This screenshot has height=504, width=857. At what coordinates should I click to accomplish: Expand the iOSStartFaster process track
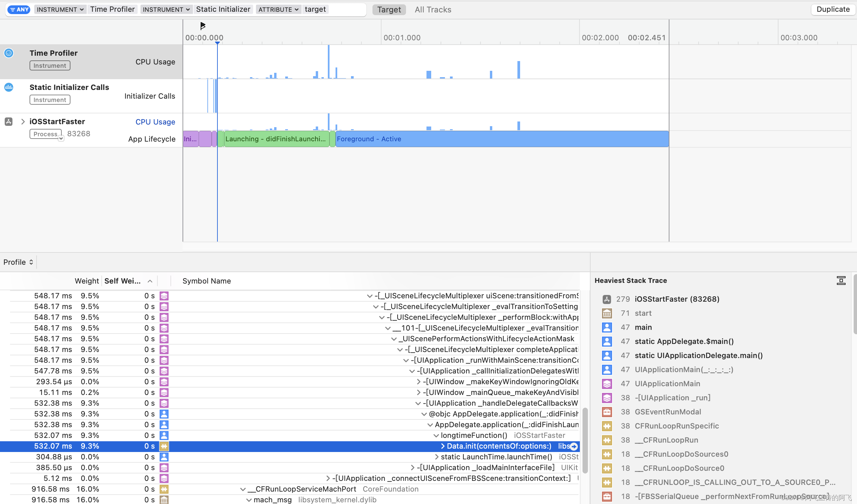23,122
